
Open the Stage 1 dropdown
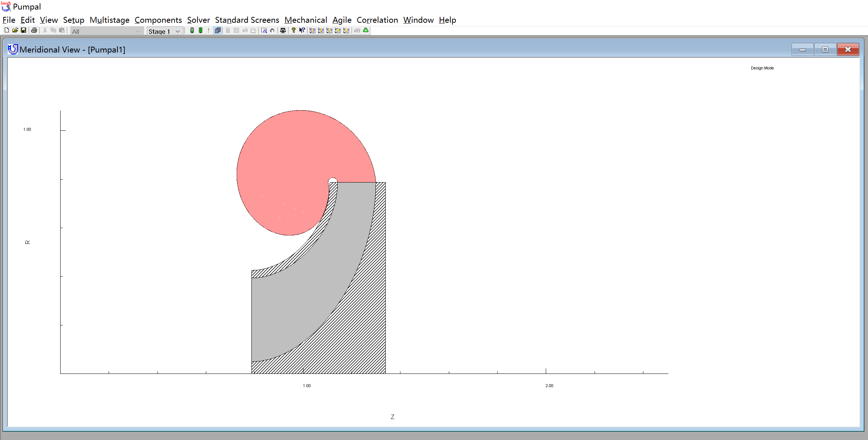(178, 31)
